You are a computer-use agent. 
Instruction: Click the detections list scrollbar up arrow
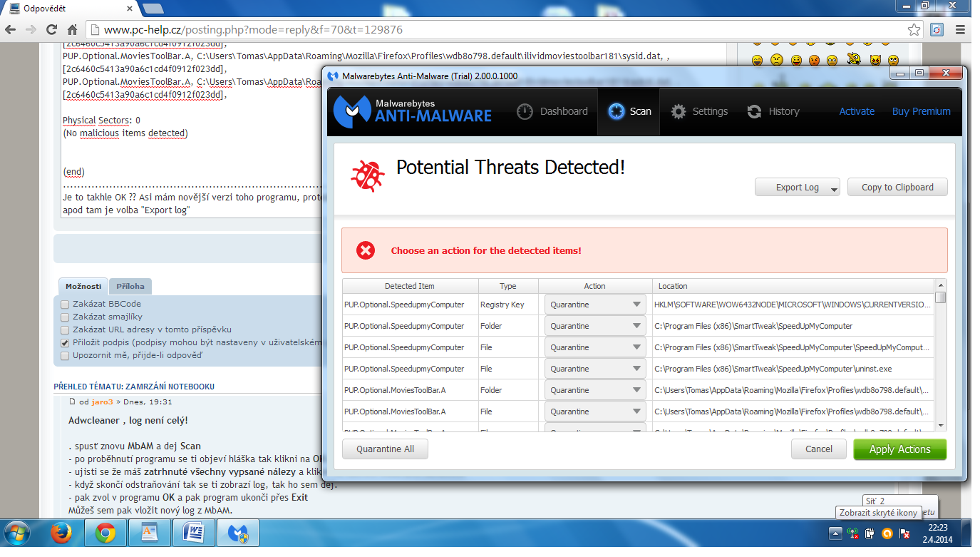941,285
